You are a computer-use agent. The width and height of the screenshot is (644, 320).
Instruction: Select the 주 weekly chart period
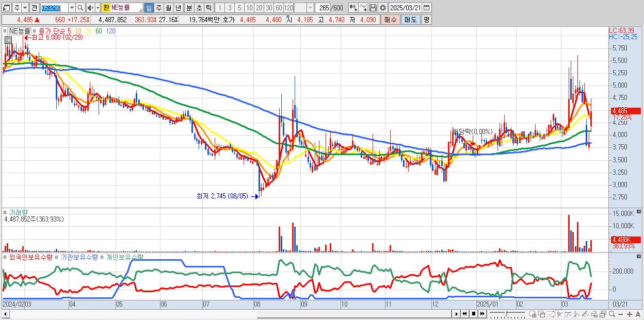click(158, 8)
